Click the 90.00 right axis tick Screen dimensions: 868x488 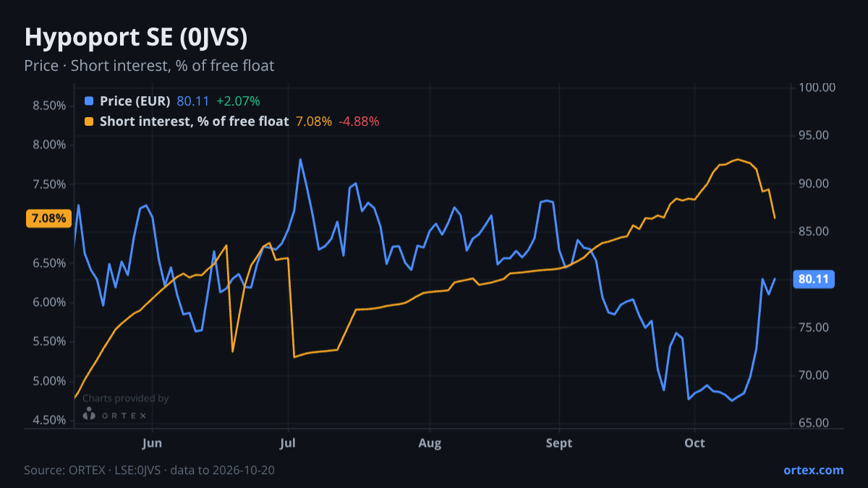pos(814,184)
